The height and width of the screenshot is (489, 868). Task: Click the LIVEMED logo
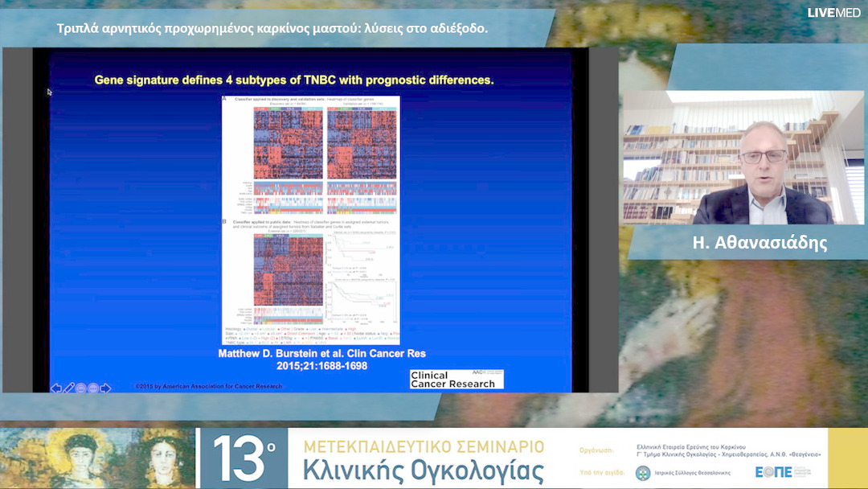tap(833, 13)
